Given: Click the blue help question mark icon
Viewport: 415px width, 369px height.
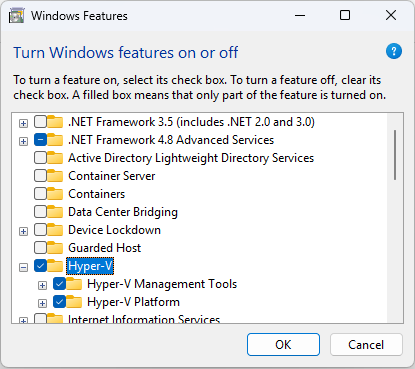Looking at the screenshot, I should (x=394, y=51).
